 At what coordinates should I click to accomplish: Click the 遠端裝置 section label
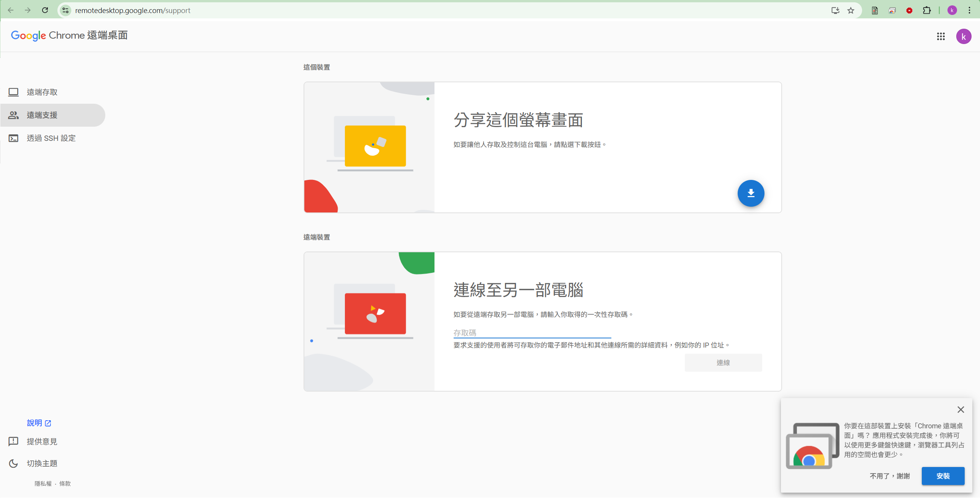(317, 237)
